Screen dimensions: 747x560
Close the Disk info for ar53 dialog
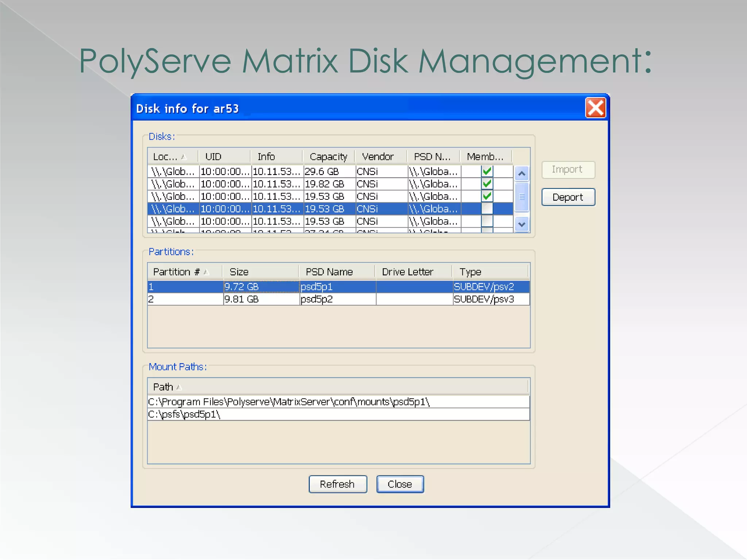tap(595, 108)
